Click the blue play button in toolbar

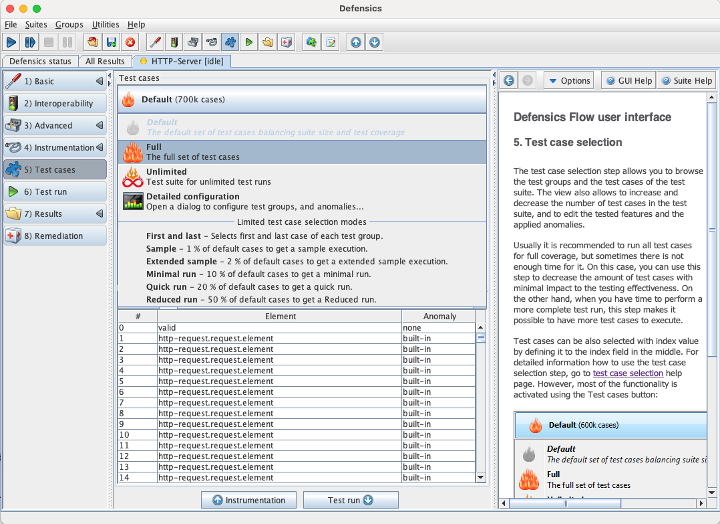coord(11,42)
